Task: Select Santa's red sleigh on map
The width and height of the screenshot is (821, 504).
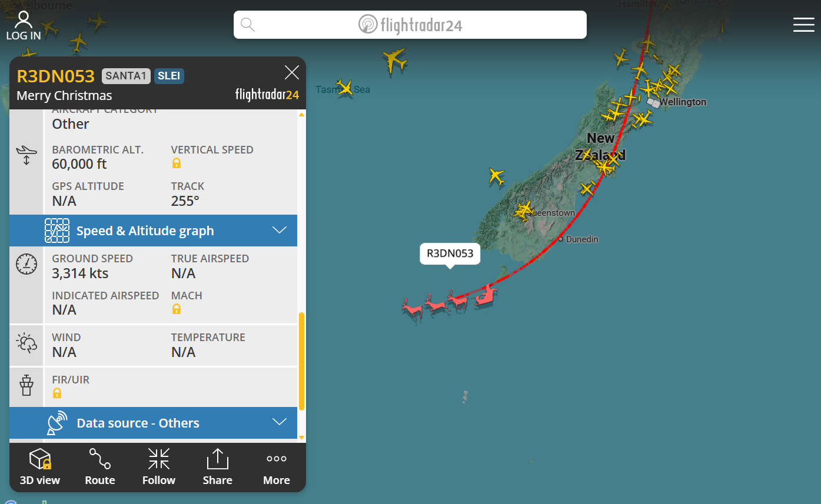Action: pos(486,294)
